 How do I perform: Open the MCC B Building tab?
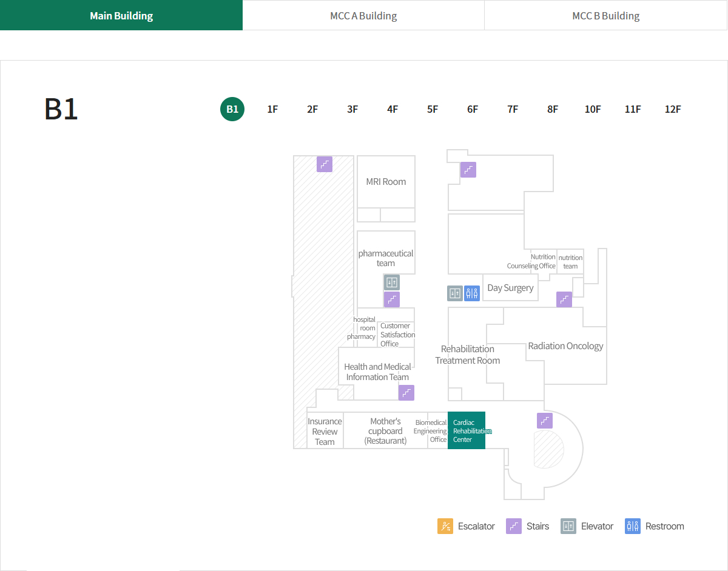pos(605,16)
